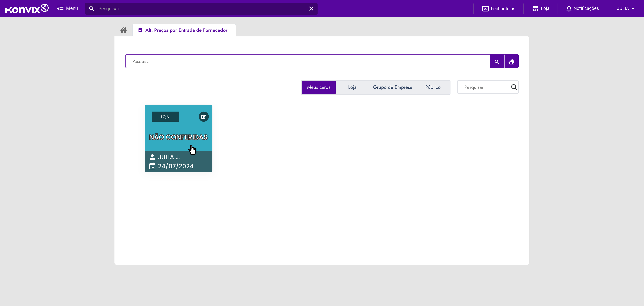
Task: Select Alt. Preços por Entrada de Fornecedor tab
Action: [x=186, y=30]
